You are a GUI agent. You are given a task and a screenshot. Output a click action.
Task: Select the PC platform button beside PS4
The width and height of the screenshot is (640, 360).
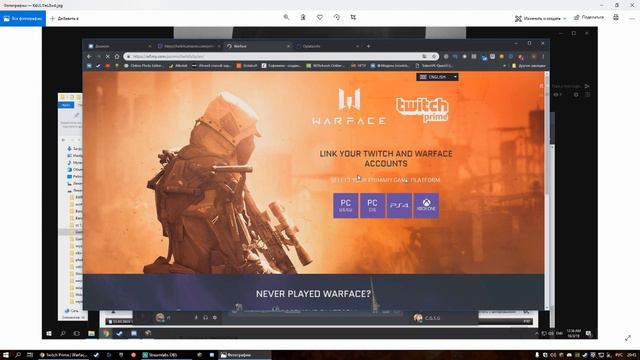click(372, 205)
